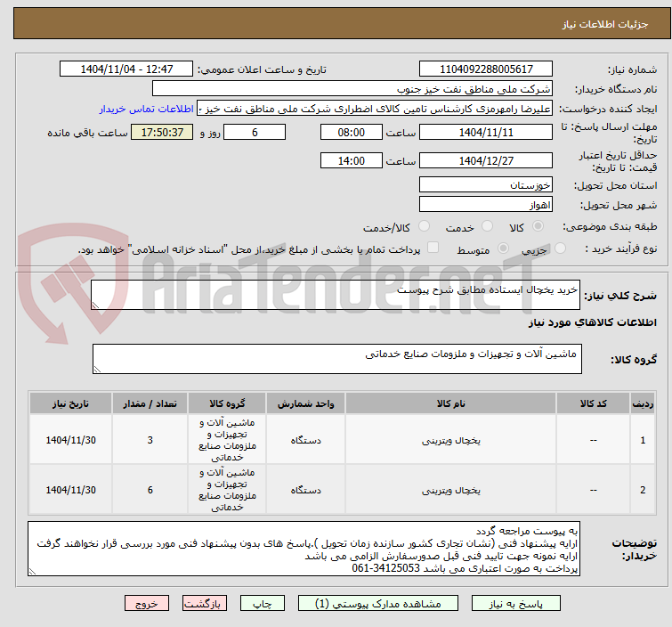Click the شرح کلی نیاز description textbox

(x=336, y=295)
